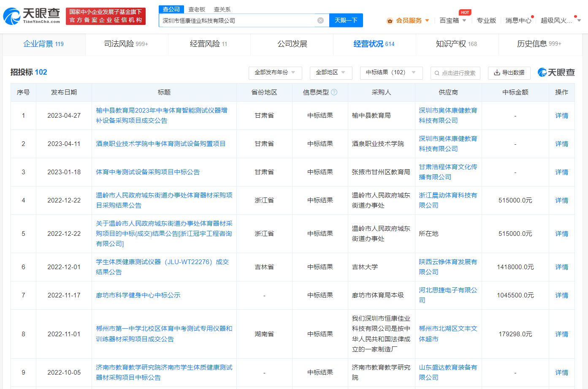Open the 全部发布年份 year filter dropdown
This screenshot has height=389, width=588.
pos(275,73)
